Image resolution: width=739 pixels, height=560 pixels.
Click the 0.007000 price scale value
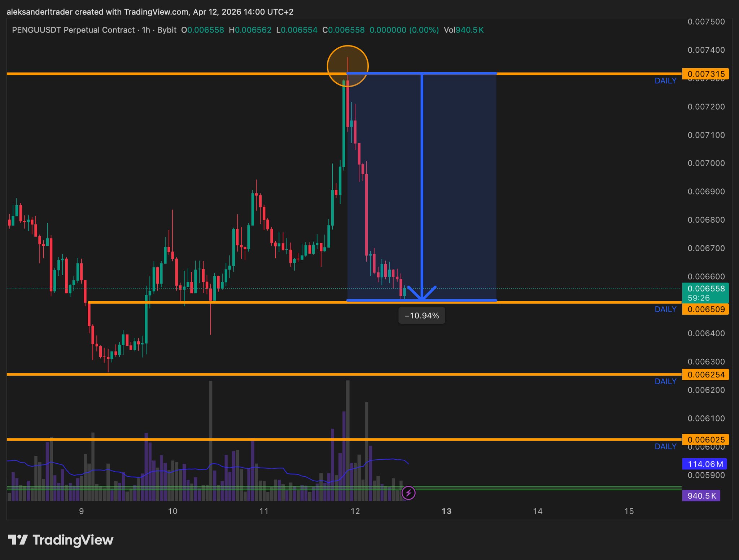[x=706, y=163]
